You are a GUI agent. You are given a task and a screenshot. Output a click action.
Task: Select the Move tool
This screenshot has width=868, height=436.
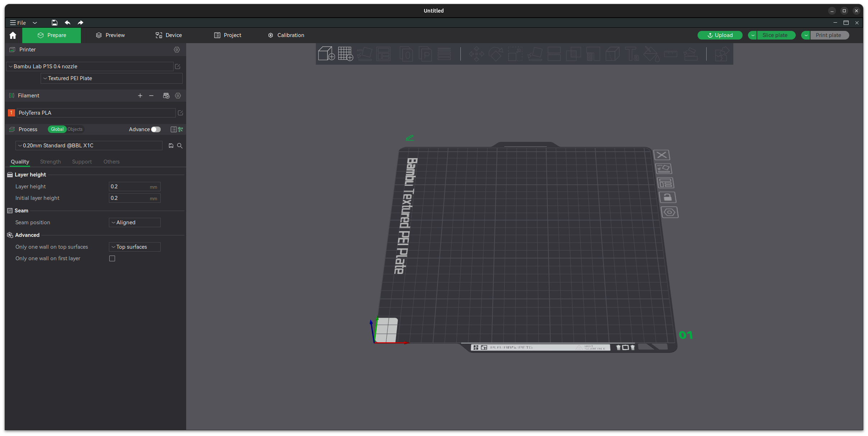click(x=476, y=54)
